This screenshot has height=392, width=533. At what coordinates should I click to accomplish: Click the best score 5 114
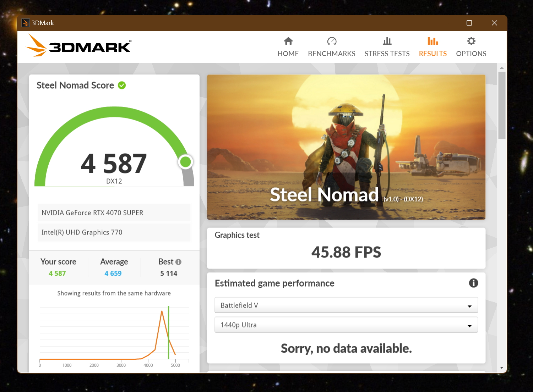coord(169,274)
